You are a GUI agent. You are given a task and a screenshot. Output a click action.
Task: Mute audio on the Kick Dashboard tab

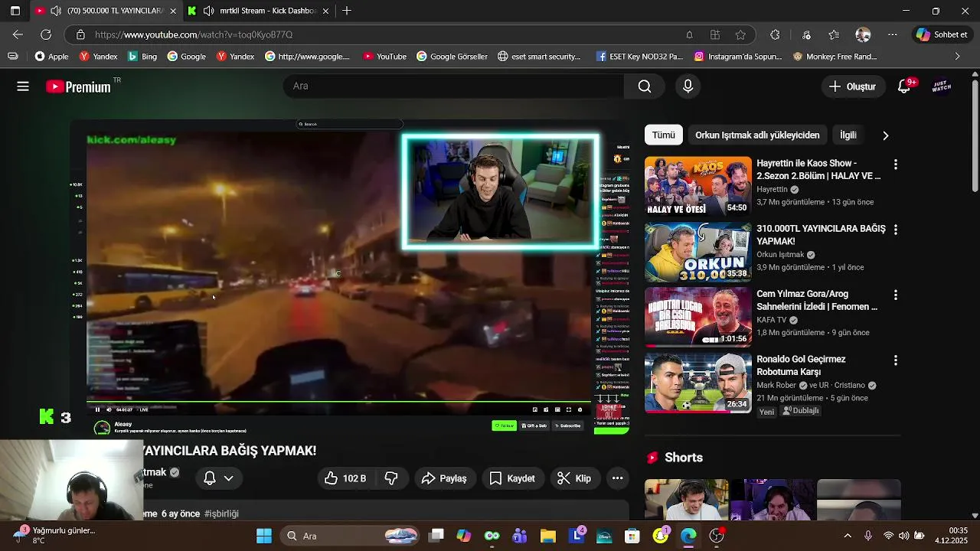tap(208, 11)
